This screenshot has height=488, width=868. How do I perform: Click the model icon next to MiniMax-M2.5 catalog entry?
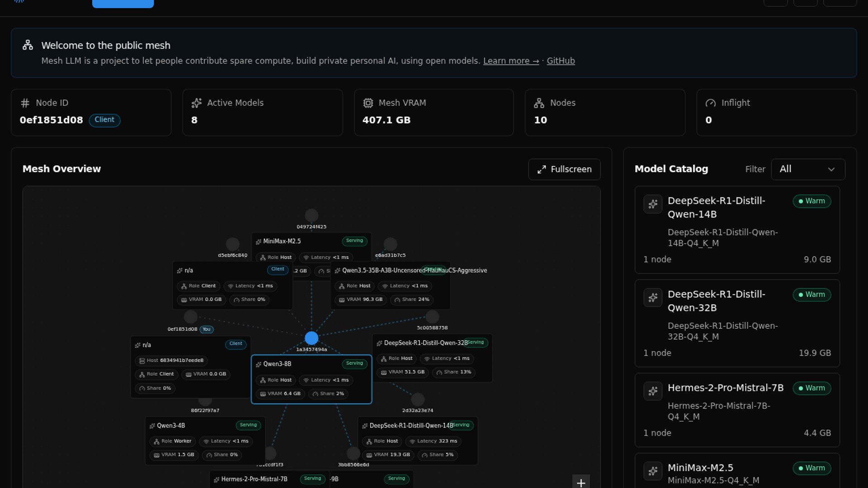coord(652,471)
